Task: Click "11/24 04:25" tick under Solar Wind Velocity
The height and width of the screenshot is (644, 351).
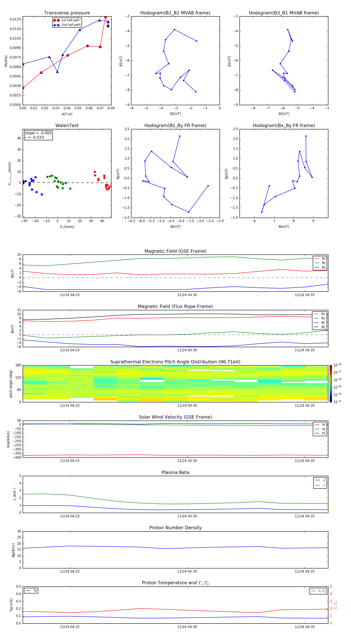Action: [x=70, y=461]
